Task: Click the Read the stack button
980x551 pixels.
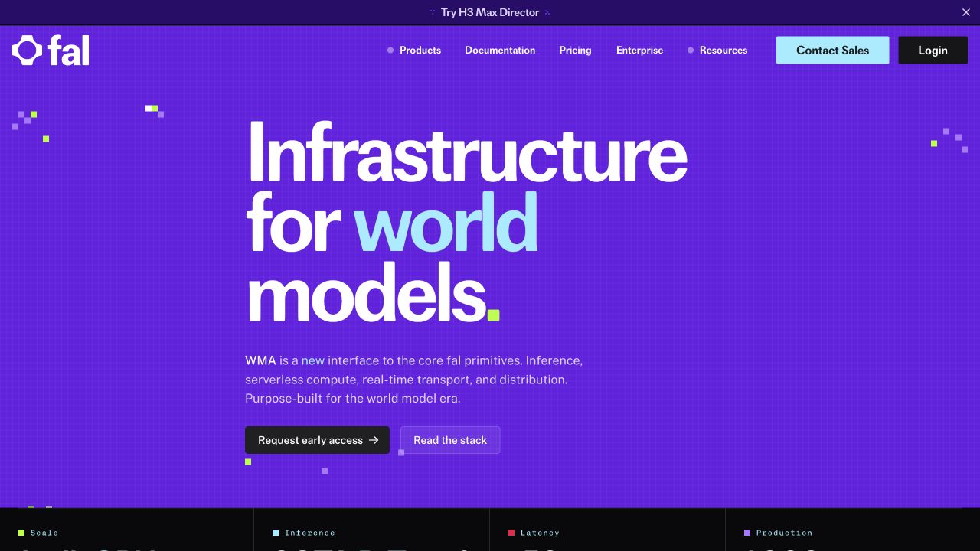Action: click(450, 440)
